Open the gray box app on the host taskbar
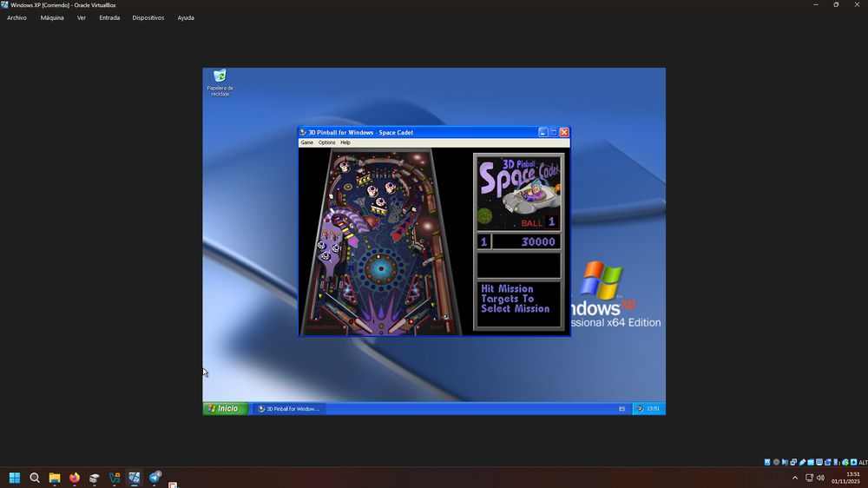This screenshot has width=868, height=488. 94,478
